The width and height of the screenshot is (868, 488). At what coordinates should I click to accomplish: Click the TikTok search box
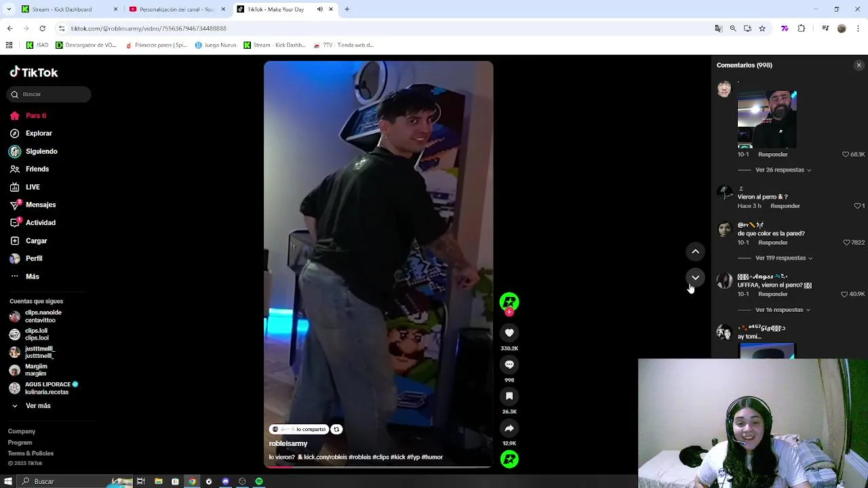tap(49, 94)
